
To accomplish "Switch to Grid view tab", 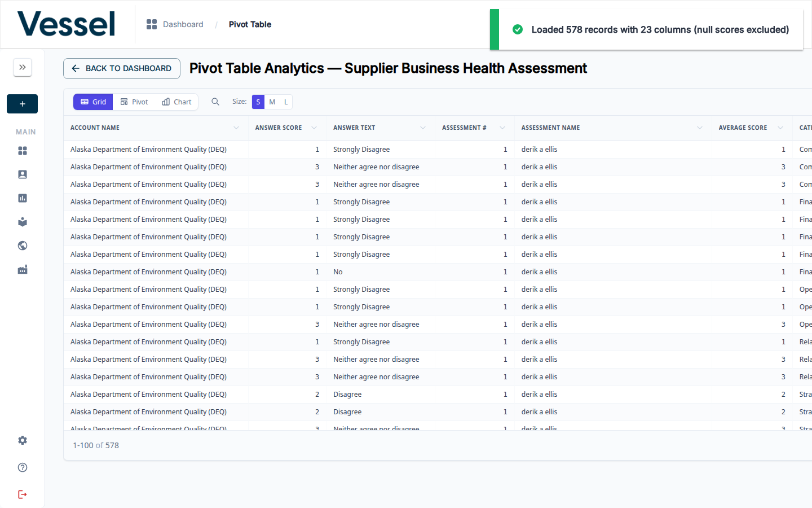I will coord(93,102).
